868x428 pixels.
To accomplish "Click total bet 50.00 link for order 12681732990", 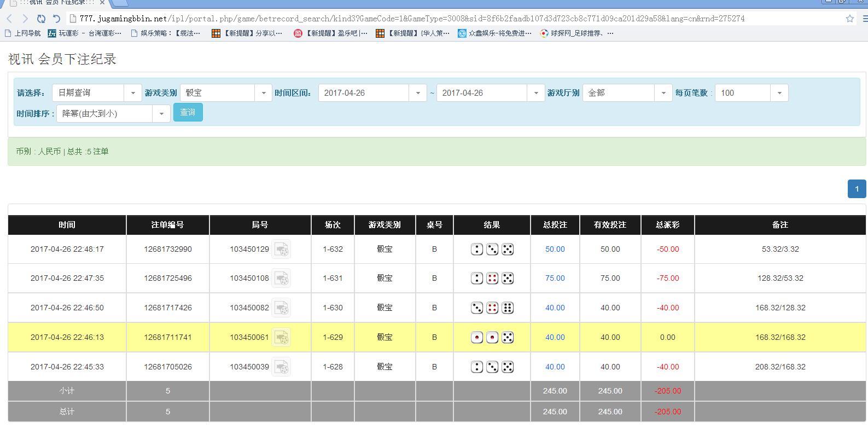I will (x=555, y=250).
